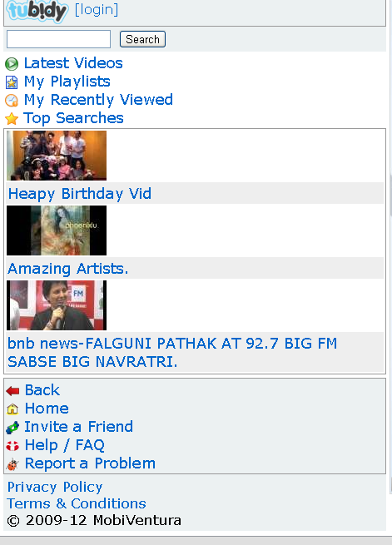Click the ladybug icon beside Report a Problem
The height and width of the screenshot is (545, 392).
click(12, 464)
